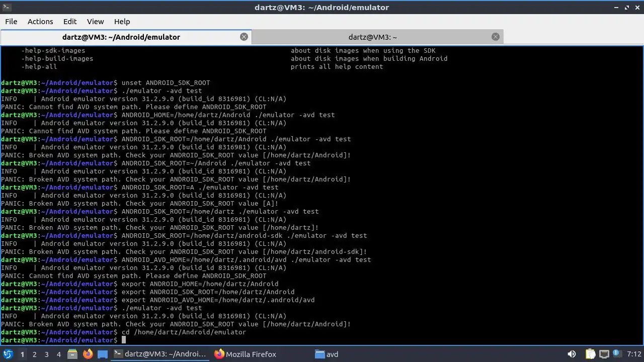Screen dimensions: 644x362
Task: Open the clipboard manager tray icon
Action: click(590, 354)
